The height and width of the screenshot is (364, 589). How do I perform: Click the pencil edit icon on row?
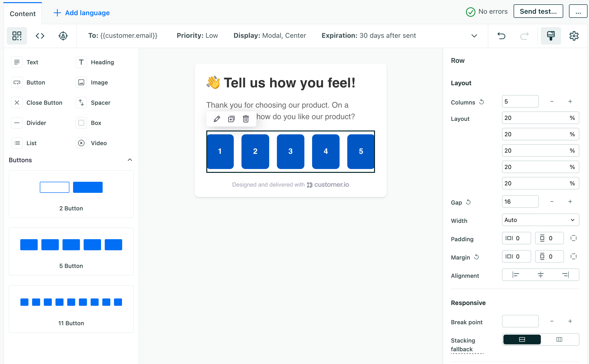(x=217, y=119)
